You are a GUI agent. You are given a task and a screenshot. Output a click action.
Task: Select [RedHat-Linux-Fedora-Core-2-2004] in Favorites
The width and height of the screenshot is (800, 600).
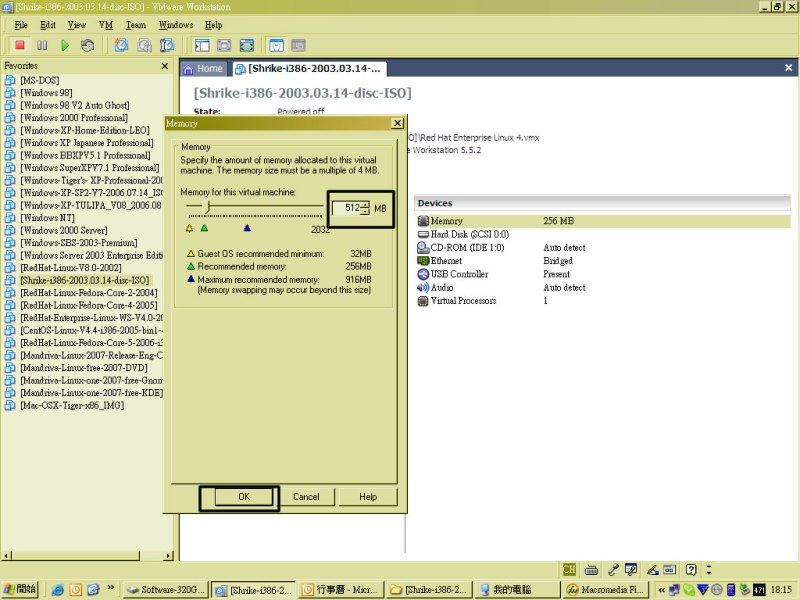[89, 293]
